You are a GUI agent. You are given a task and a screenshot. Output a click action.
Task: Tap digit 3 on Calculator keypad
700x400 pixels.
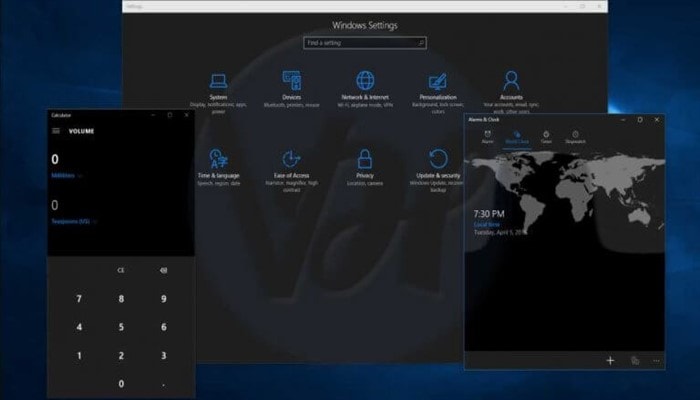[x=163, y=356]
